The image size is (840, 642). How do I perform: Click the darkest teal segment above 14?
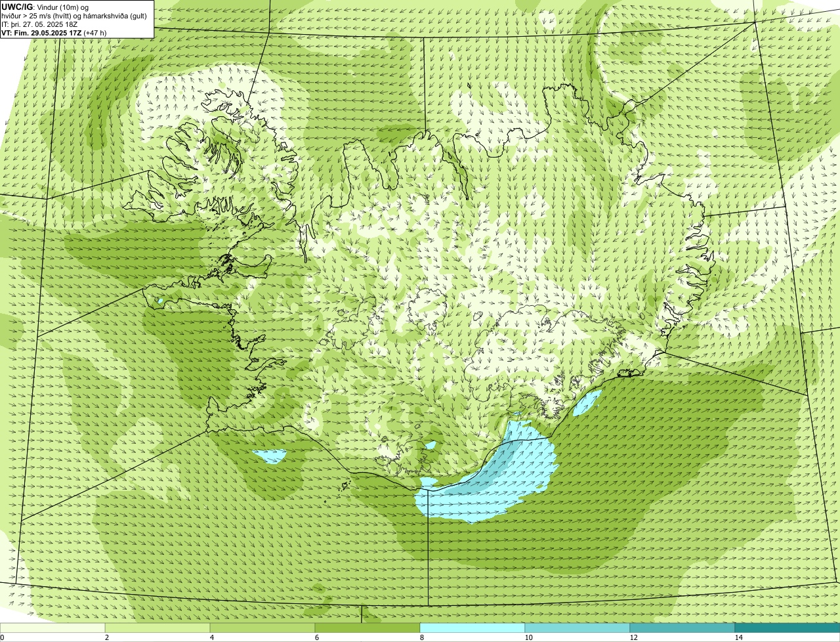(787, 628)
